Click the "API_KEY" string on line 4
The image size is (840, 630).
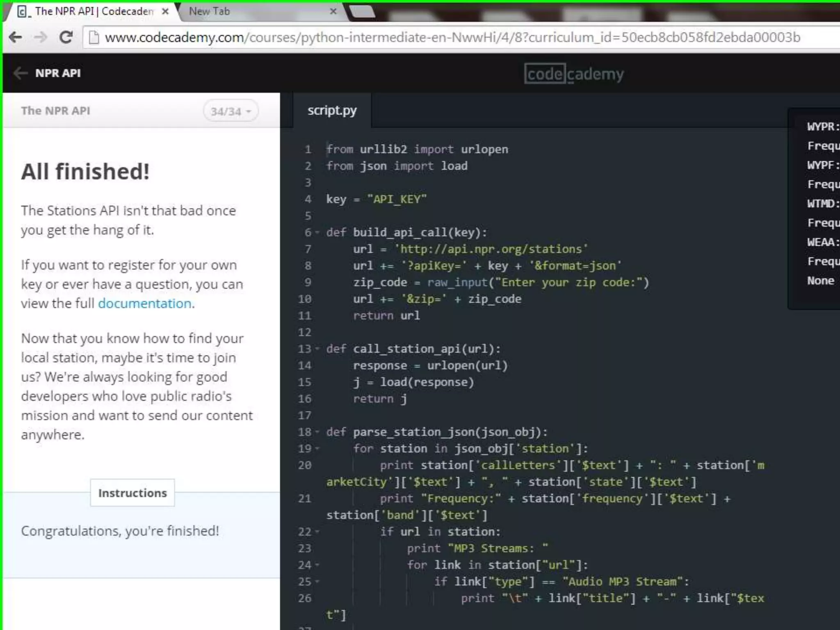pyautogui.click(x=397, y=199)
